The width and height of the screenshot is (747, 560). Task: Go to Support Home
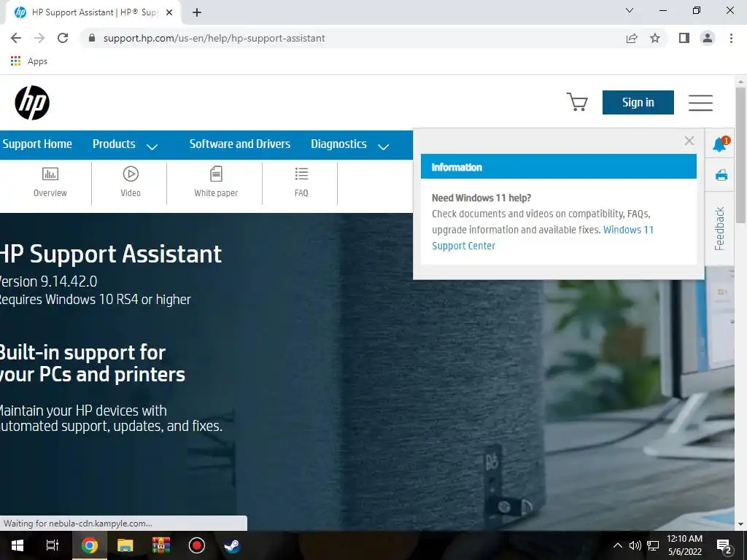pos(37,144)
